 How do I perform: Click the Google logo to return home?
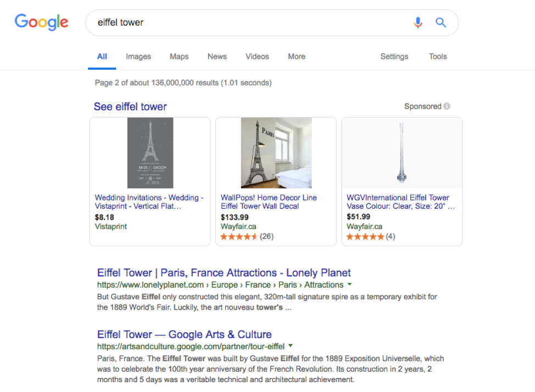point(41,22)
